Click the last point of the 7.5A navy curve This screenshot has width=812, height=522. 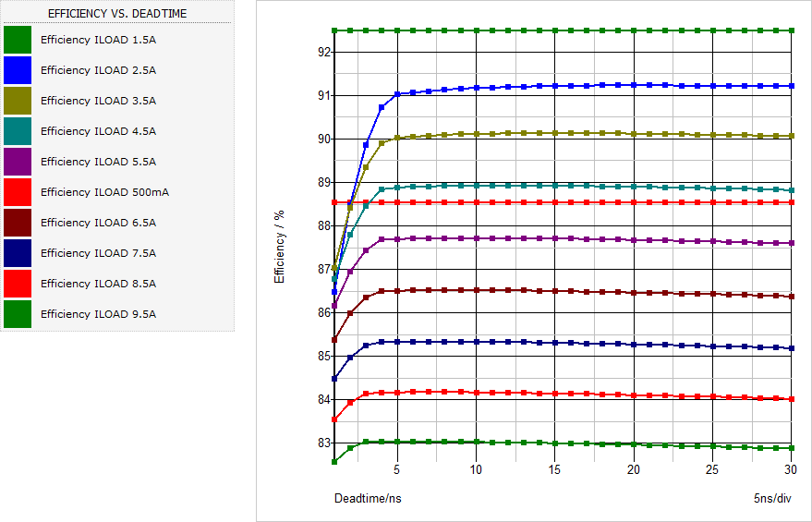tap(792, 348)
